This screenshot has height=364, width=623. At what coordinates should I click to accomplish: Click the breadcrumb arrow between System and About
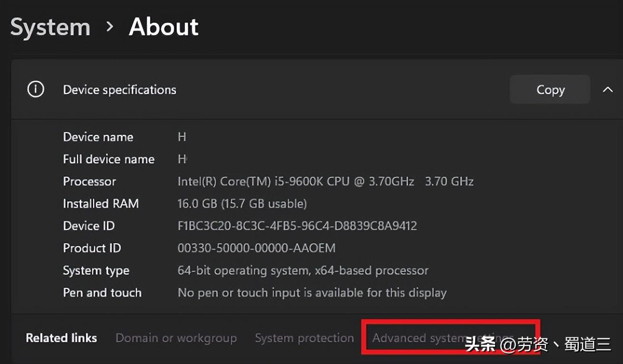coord(109,27)
